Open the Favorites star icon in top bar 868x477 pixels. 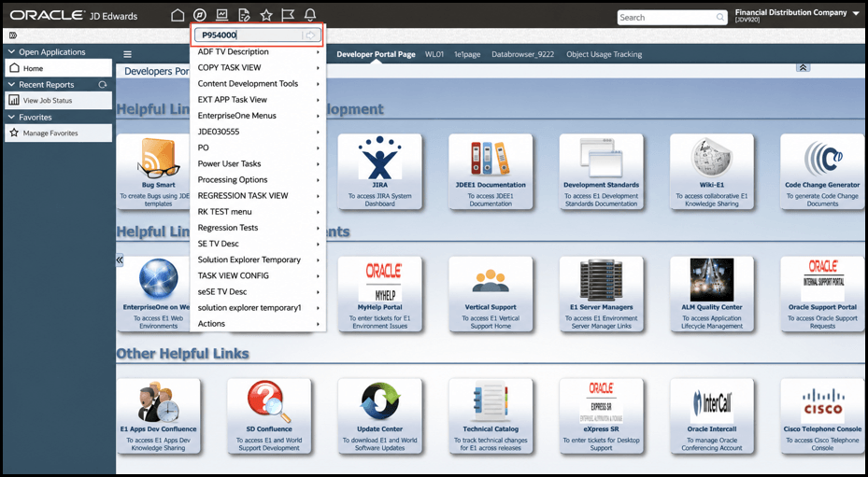[266, 15]
